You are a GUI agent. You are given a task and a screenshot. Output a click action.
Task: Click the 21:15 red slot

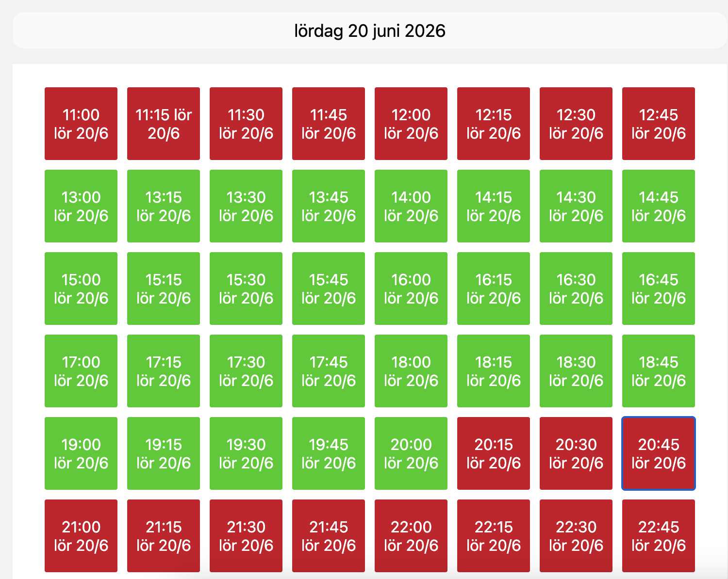click(164, 536)
